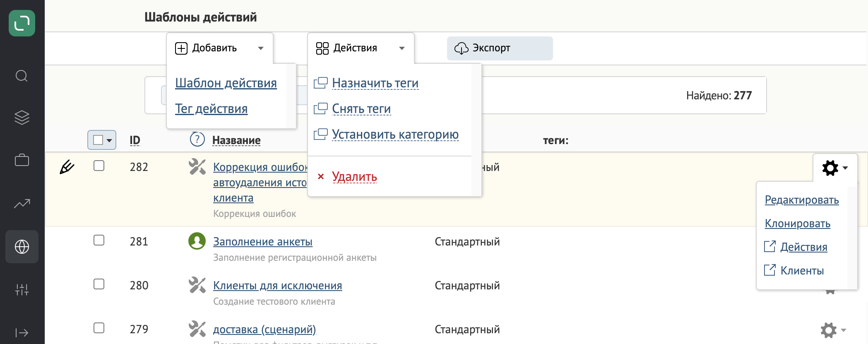The height and width of the screenshot is (344, 868).
Task: Click ID value 280
Action: pyautogui.click(x=139, y=285)
